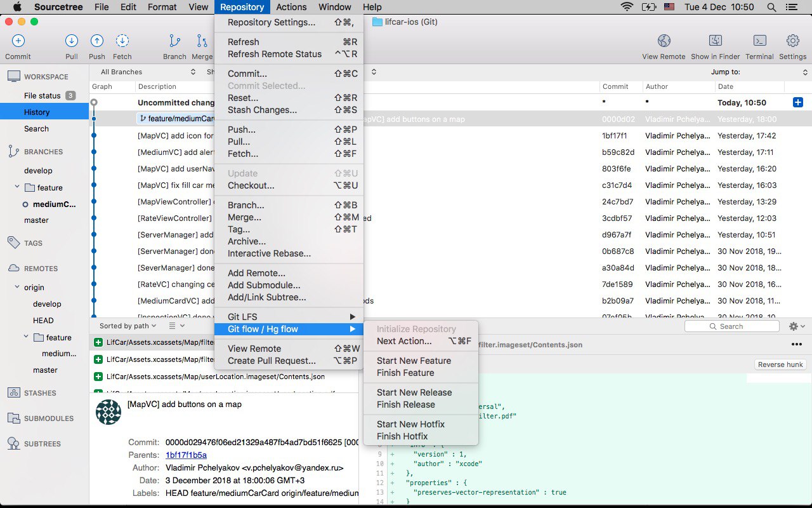This screenshot has width=812, height=508.
Task: Click the TAGS section header
Action: tap(33, 243)
